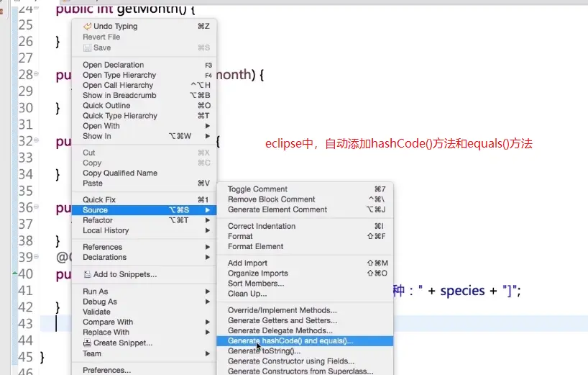Viewport: 588px width, 375px height.
Task: Choose Copy Qualified Name
Action: pos(144,173)
